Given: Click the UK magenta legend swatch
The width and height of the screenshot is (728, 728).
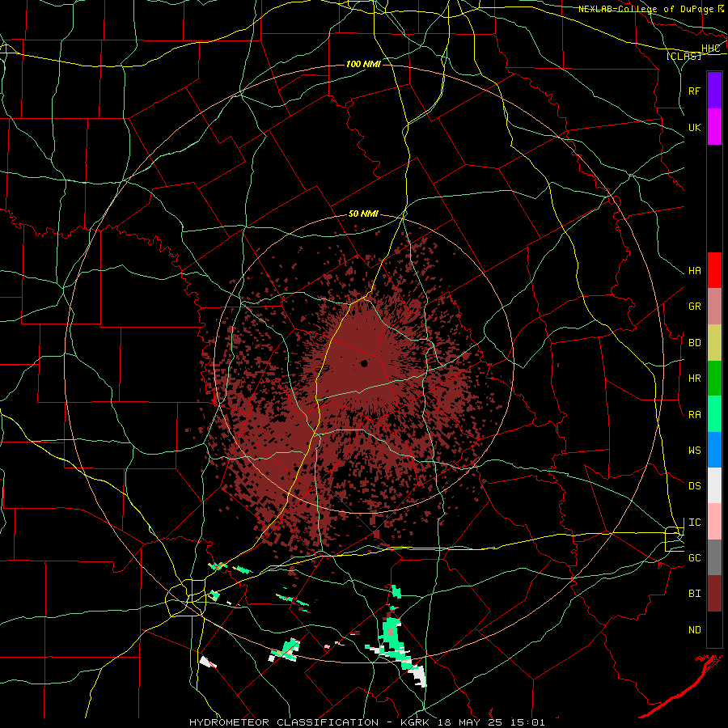Looking at the screenshot, I should pyautogui.click(x=714, y=127).
